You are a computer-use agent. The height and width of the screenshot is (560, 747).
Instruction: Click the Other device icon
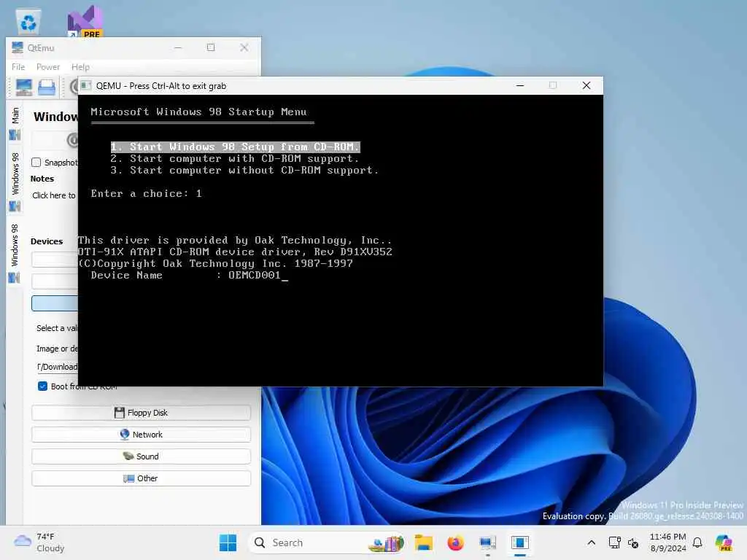point(128,478)
